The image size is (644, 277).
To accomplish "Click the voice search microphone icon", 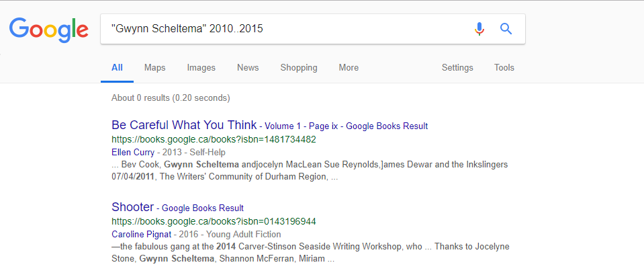I will pyautogui.click(x=479, y=29).
